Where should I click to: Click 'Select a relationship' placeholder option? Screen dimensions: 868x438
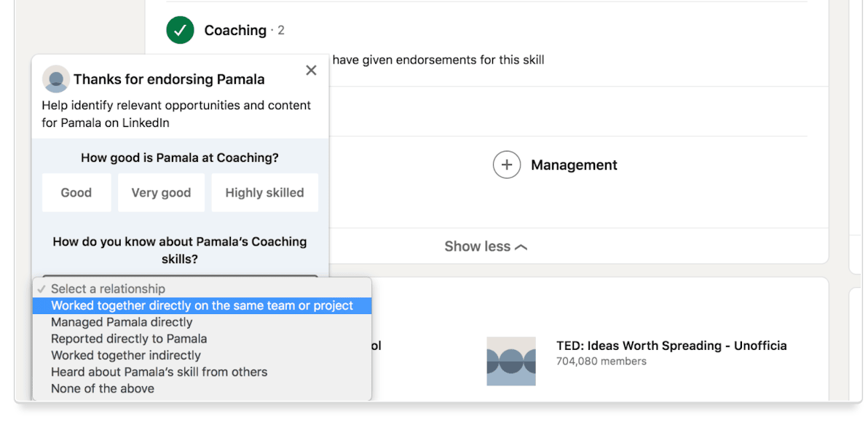coord(108,289)
